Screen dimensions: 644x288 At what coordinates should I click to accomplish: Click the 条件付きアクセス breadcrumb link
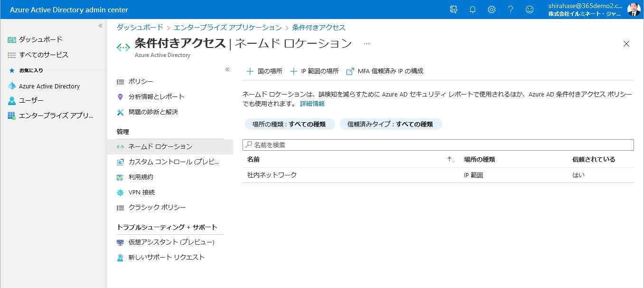tap(319, 28)
